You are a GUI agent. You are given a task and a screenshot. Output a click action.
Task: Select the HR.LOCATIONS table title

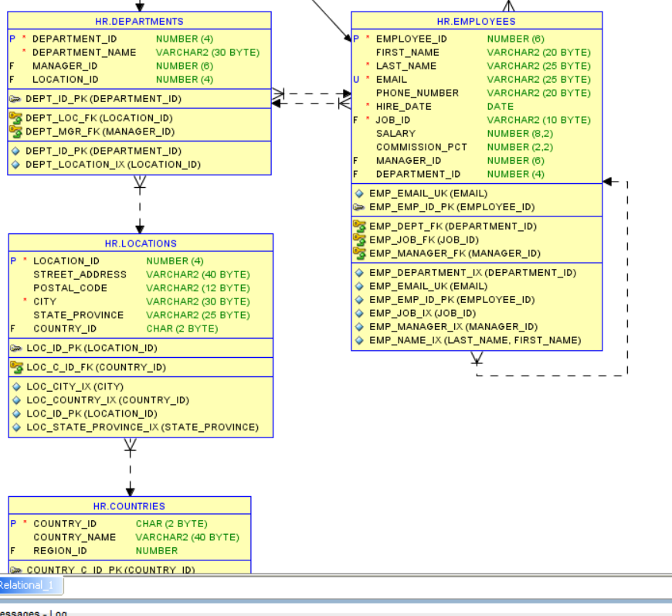click(x=141, y=243)
